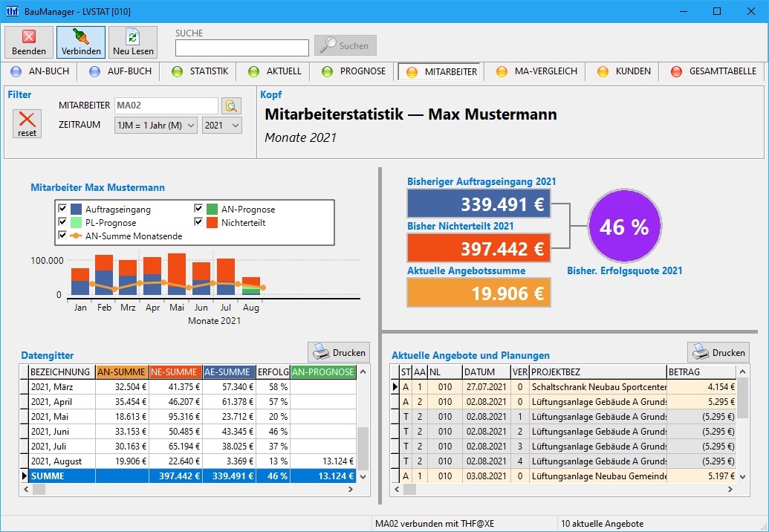
Task: Uncheck the Auftragseingang legend checkbox
Action: pyautogui.click(x=62, y=208)
